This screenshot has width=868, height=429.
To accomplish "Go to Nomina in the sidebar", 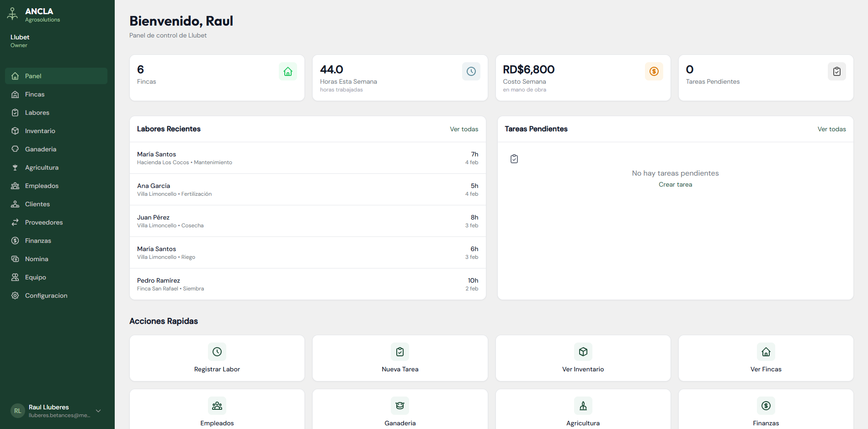I will 37,259.
